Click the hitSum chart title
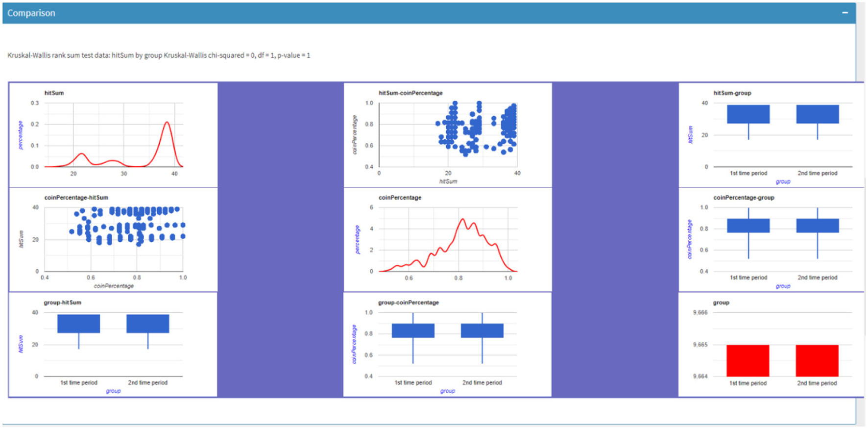 [54, 93]
